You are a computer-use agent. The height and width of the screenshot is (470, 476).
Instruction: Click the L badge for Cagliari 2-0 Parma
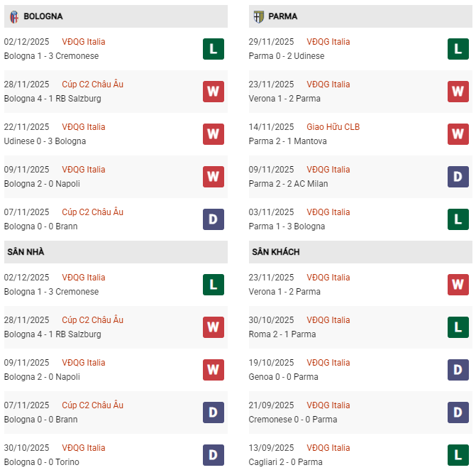(458, 455)
